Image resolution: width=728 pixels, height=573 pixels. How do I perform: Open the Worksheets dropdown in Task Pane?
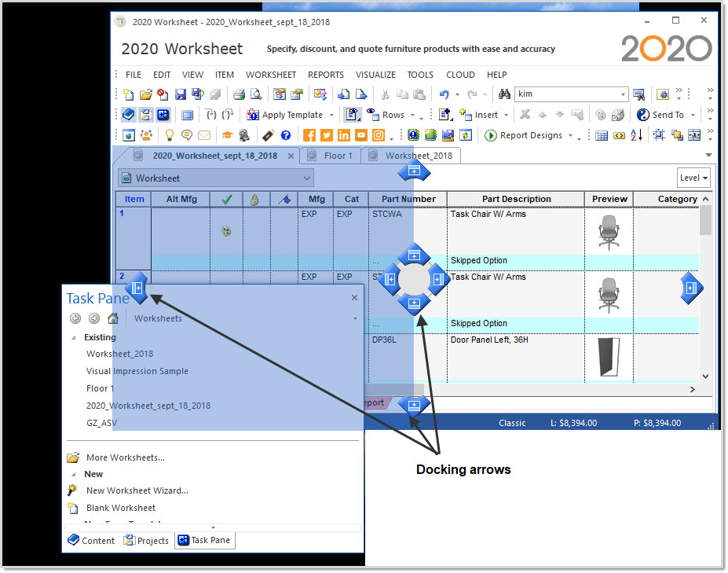357,318
